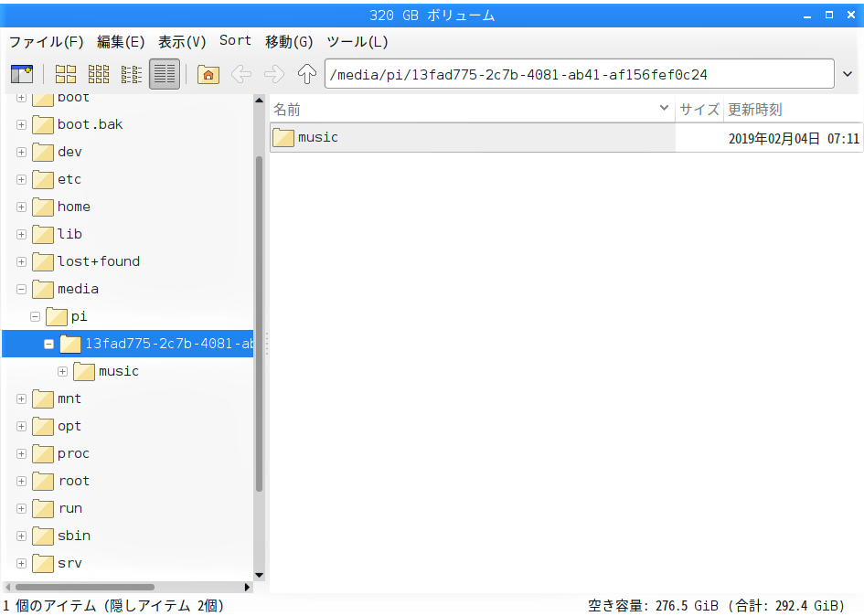Open the path history dropdown arrow
The width and height of the screenshot is (864, 616).
pyautogui.click(x=848, y=74)
